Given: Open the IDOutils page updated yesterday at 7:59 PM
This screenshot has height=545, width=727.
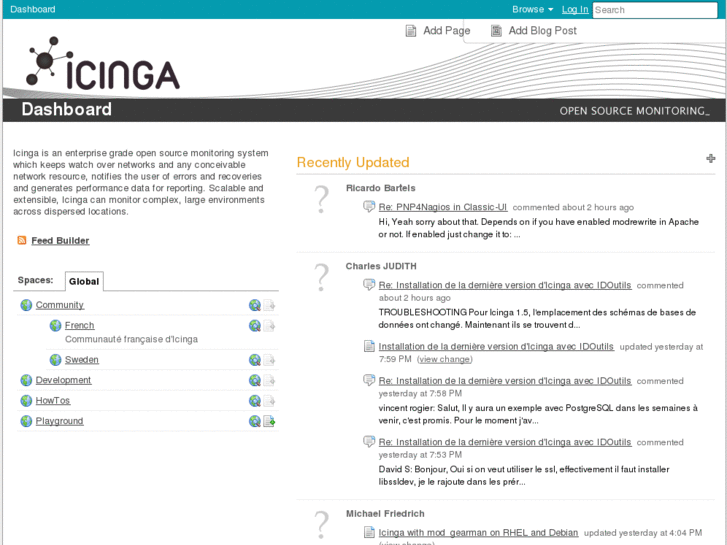Looking at the screenshot, I should tap(496, 346).
